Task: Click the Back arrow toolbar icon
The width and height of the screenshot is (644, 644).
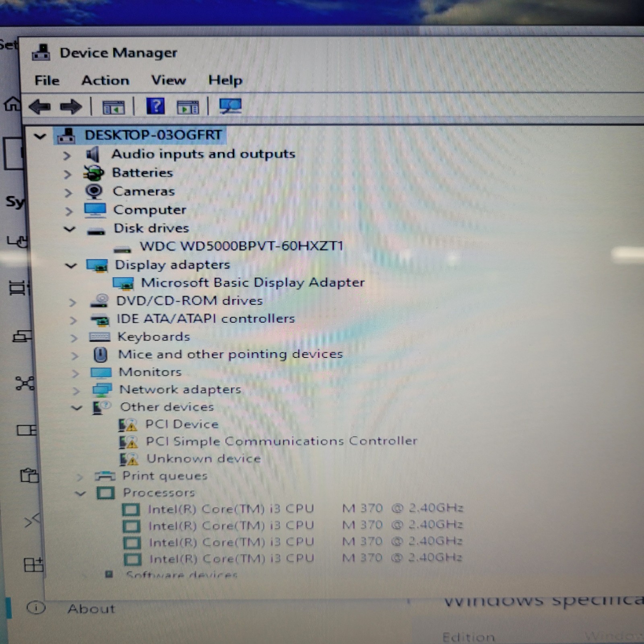Action: (x=40, y=107)
